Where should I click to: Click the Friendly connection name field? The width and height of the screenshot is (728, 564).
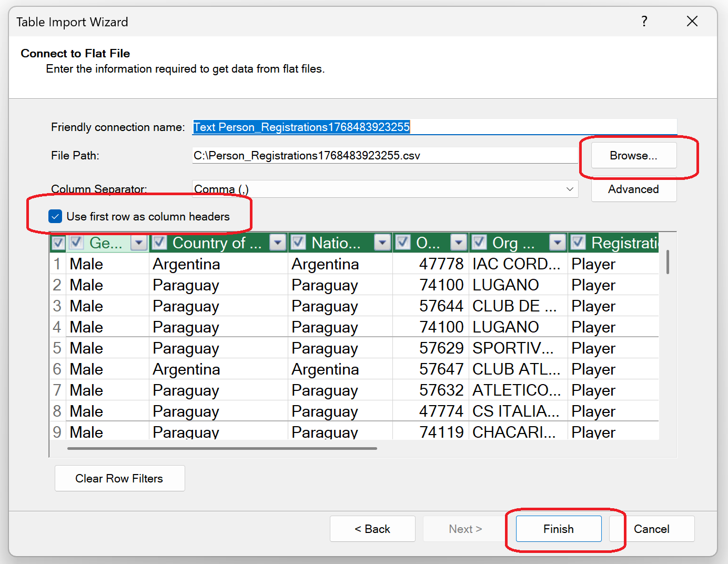434,127
